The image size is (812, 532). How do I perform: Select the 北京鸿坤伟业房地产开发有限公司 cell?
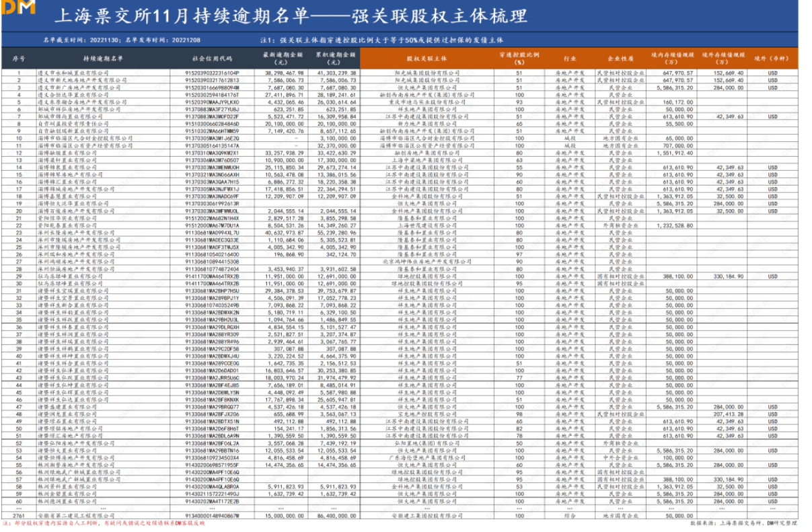[x=427, y=262]
